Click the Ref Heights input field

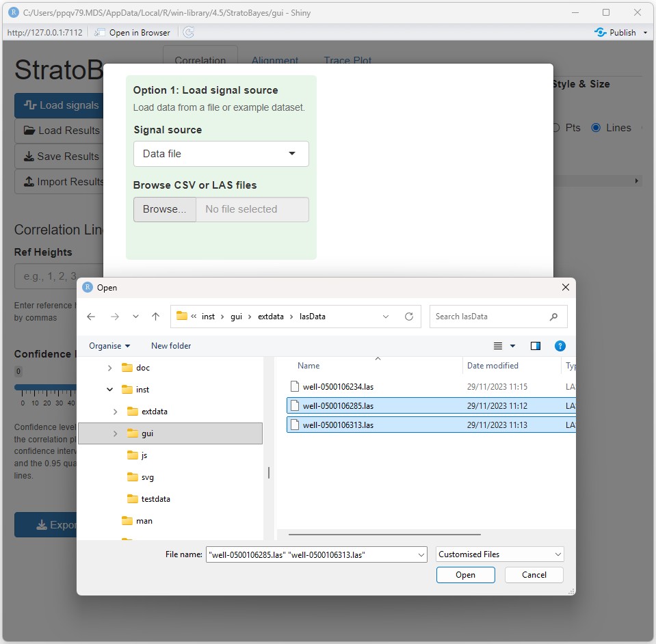pyautogui.click(x=59, y=276)
